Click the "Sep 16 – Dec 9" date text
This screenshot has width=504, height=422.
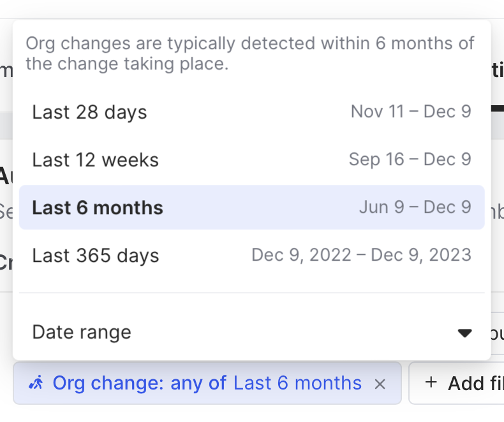tap(410, 159)
